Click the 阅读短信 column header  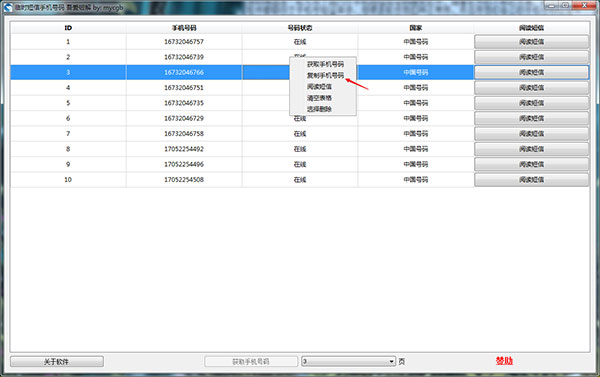coord(532,28)
